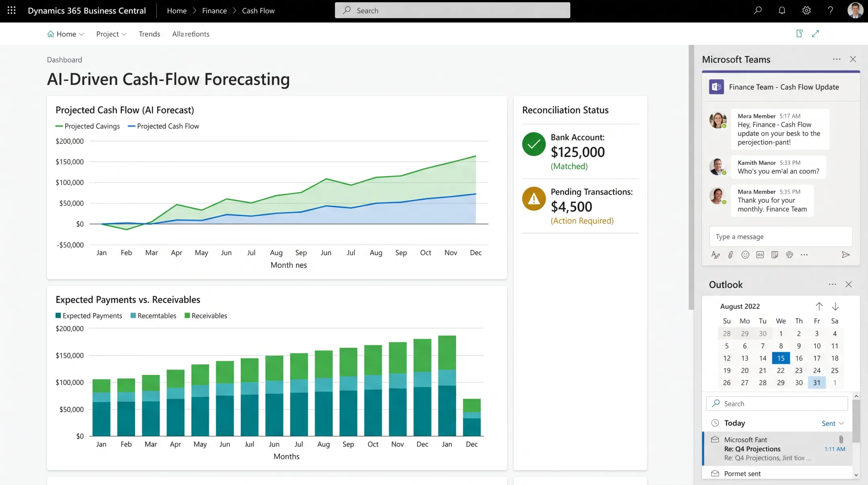The height and width of the screenshot is (485, 868).
Task: Click the main page vertical scrollbar
Action: pyautogui.click(x=691, y=177)
